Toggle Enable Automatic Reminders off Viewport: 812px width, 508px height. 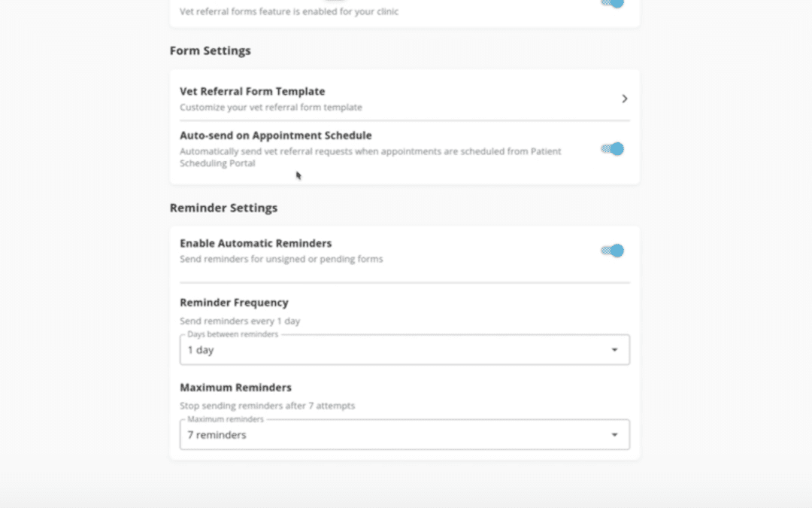pyautogui.click(x=612, y=250)
